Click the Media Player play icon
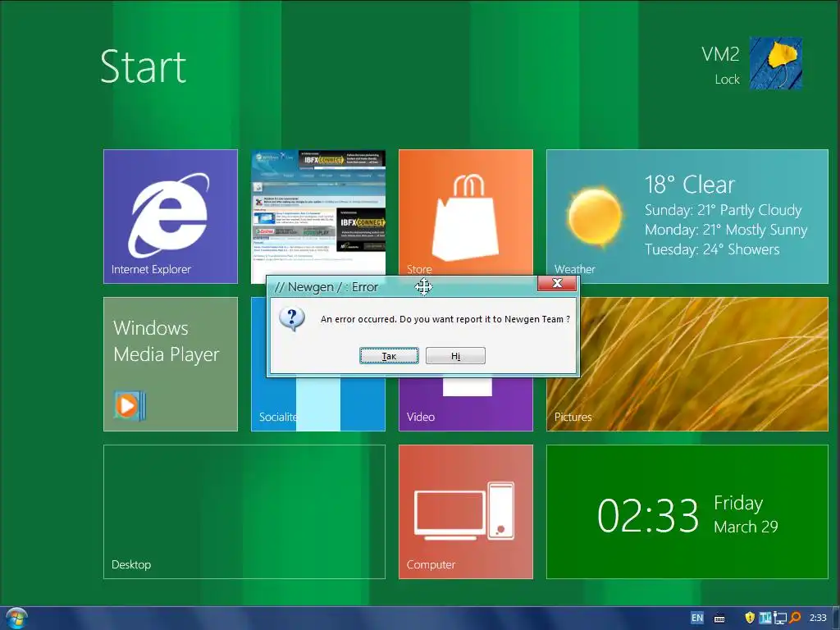This screenshot has width=840, height=630. tap(129, 405)
